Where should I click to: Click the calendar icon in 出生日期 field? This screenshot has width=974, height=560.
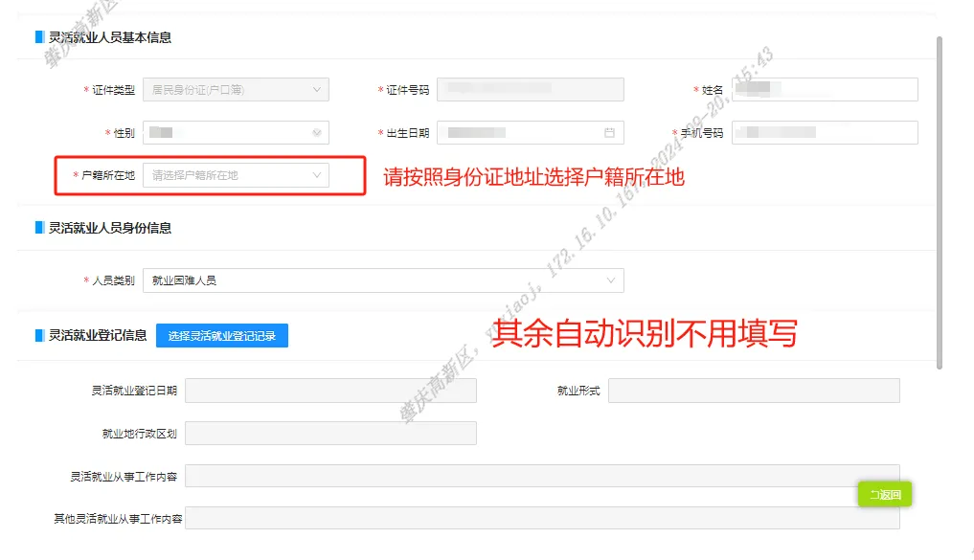609,133
